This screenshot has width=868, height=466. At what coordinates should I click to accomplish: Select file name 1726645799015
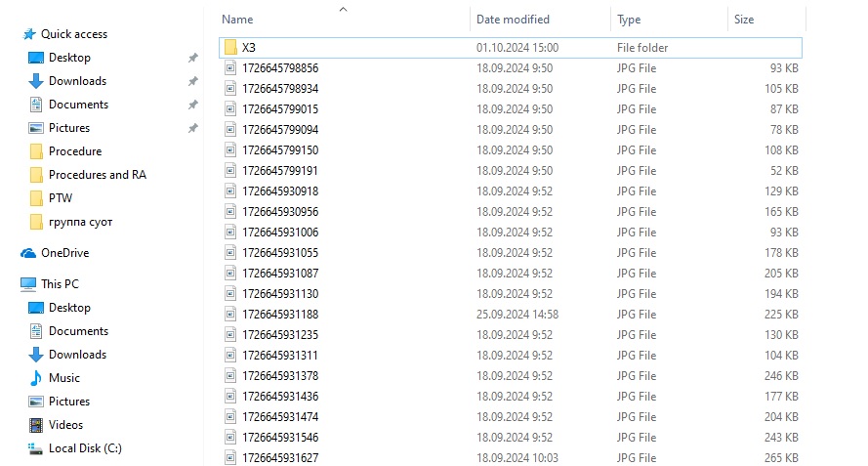click(x=280, y=109)
